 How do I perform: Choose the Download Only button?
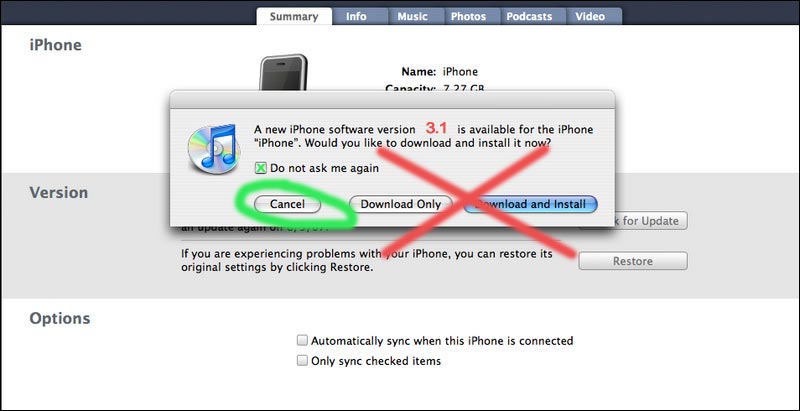pyautogui.click(x=401, y=204)
